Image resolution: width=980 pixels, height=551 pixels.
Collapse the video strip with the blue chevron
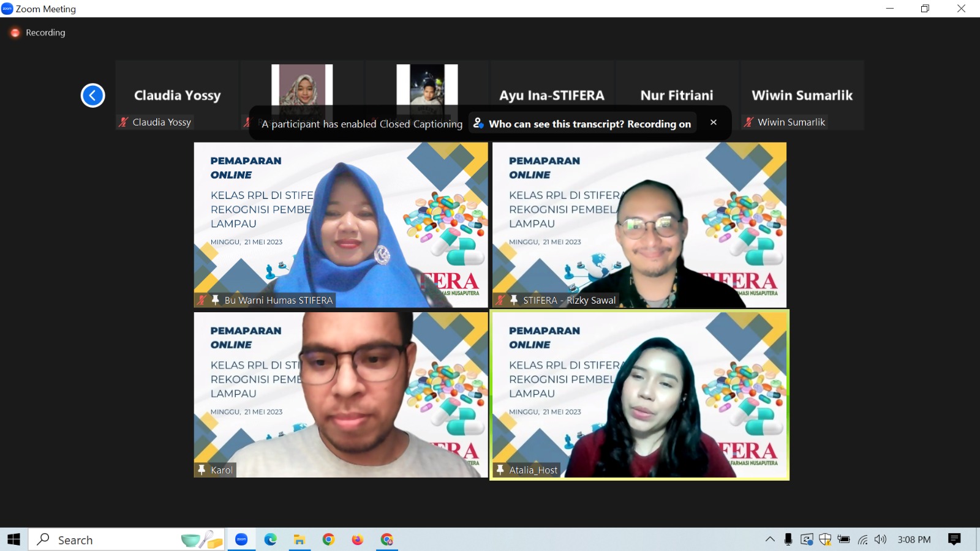click(92, 96)
